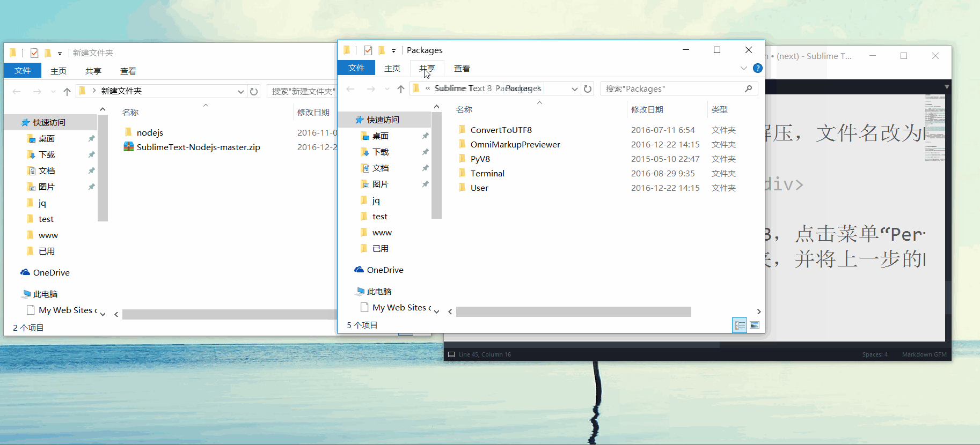Open the address history dropdown in 新建文件夹 window
Screen dimensions: 980x445
click(241, 92)
